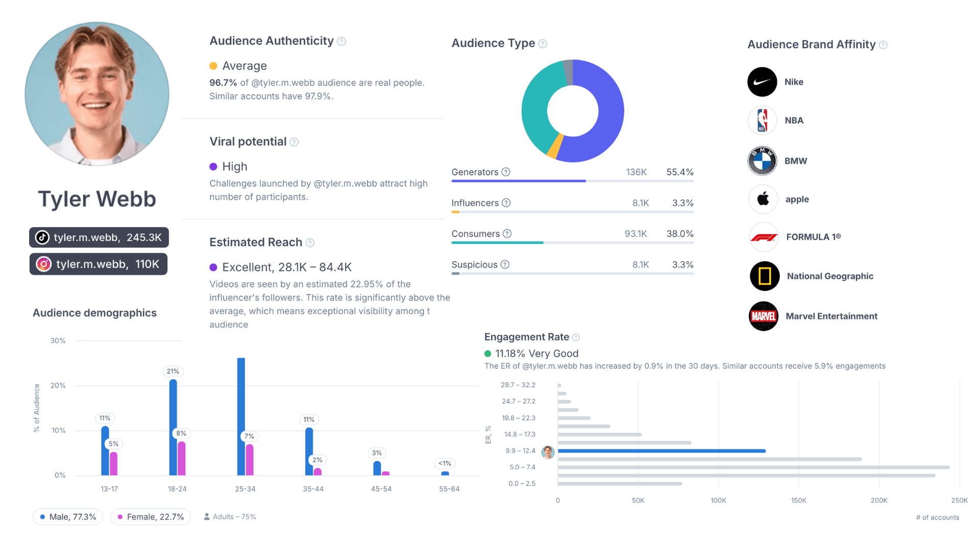Image resolution: width=980 pixels, height=551 pixels.
Task: Click the Adults – 75% legend label
Action: (230, 517)
